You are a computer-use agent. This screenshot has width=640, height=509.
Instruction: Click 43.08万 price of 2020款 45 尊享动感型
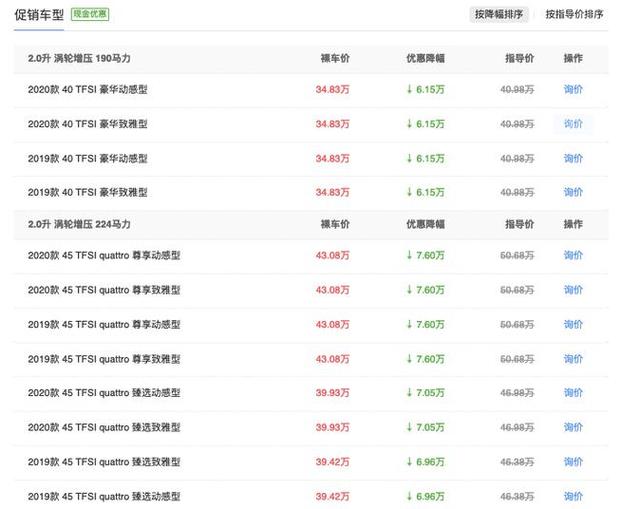point(332,256)
